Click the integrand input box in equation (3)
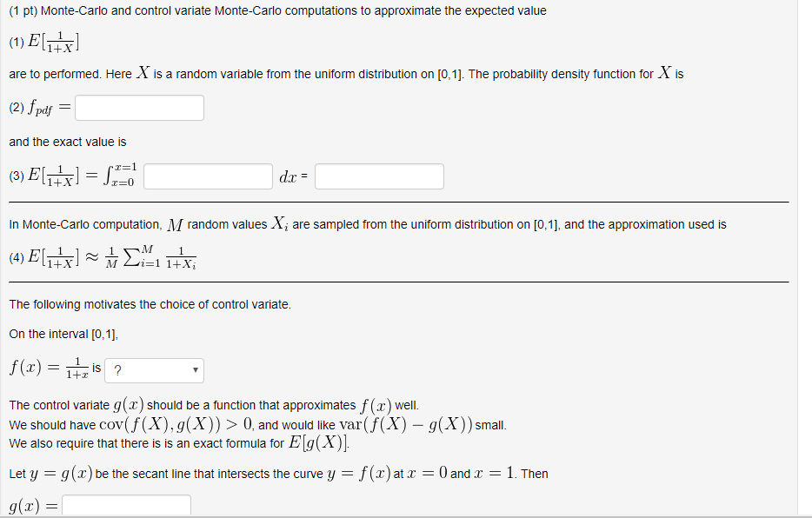 point(208,176)
